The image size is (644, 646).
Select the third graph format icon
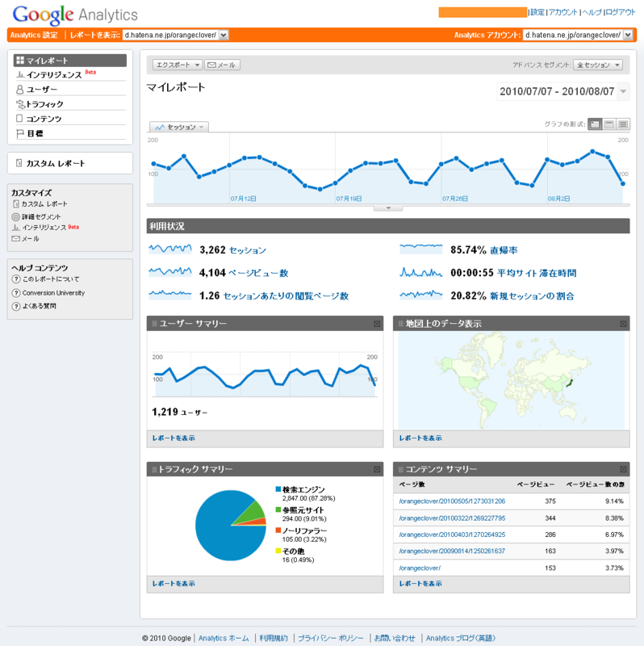click(x=623, y=124)
